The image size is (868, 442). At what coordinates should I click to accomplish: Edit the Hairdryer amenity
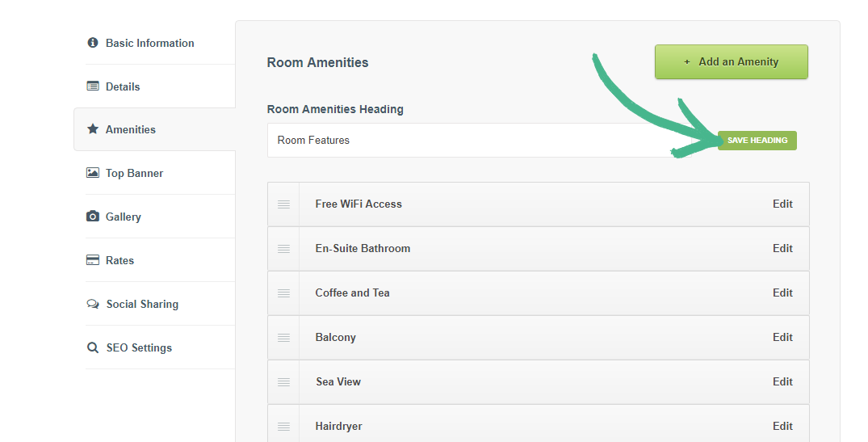coord(782,426)
